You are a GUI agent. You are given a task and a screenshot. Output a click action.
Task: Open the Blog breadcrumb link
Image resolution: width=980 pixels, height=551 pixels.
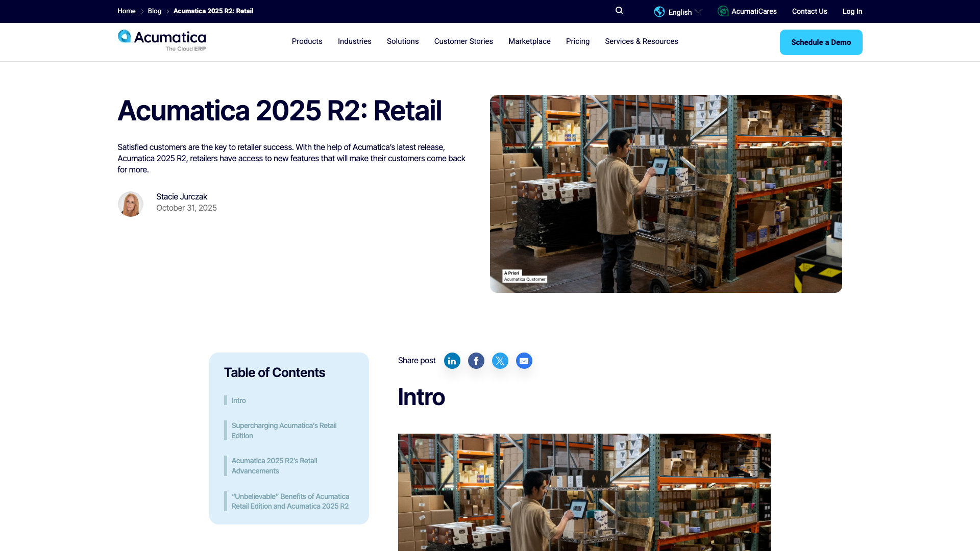click(155, 11)
